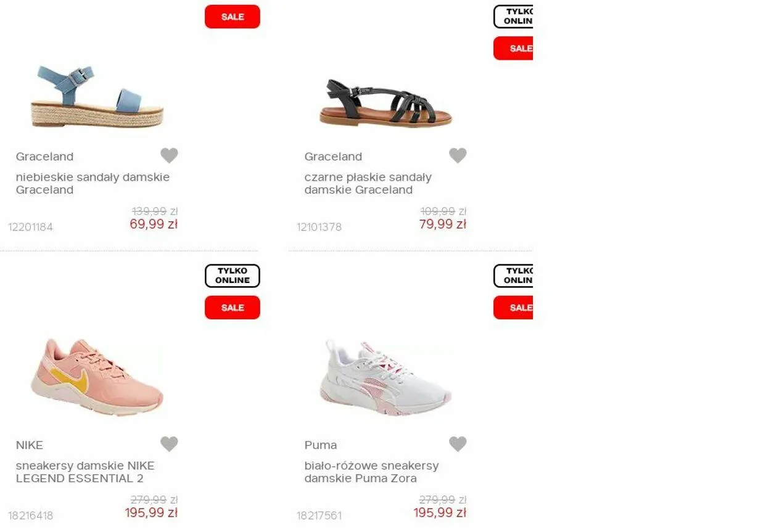Open the pink NIKE sneaker image
The image size is (771, 532).
coord(97,376)
